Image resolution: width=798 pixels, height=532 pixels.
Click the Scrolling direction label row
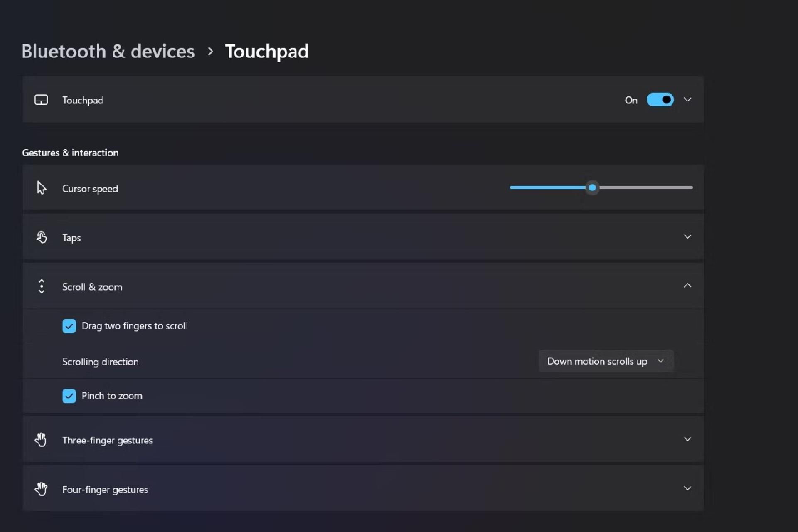(363, 361)
